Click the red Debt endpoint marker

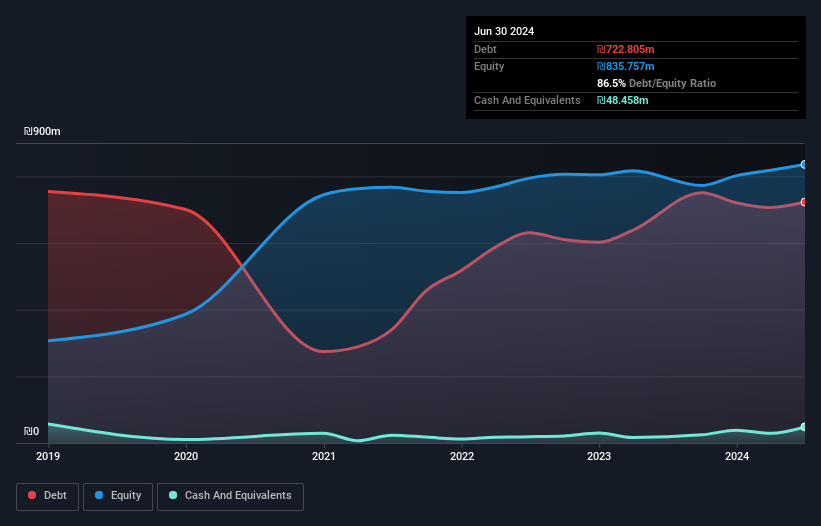point(804,202)
